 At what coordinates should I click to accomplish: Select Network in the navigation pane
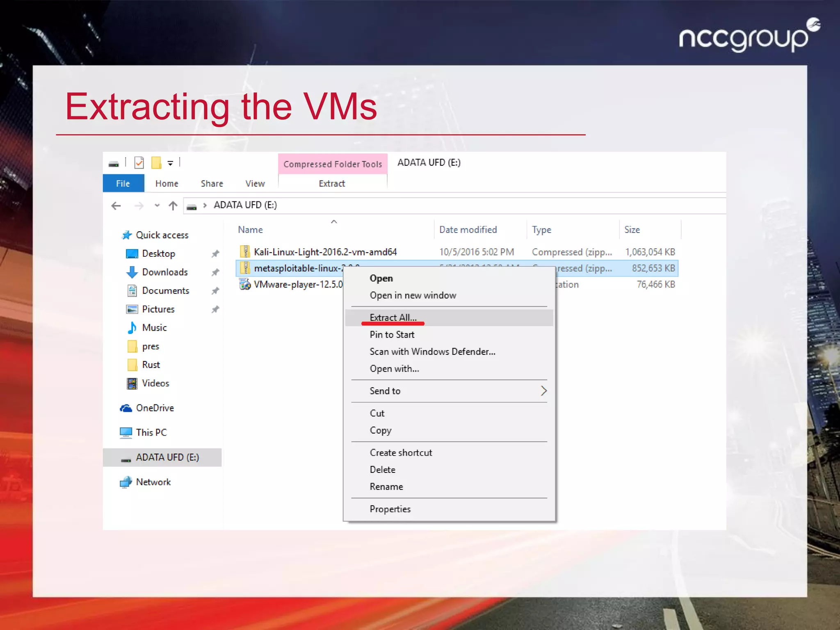153,482
